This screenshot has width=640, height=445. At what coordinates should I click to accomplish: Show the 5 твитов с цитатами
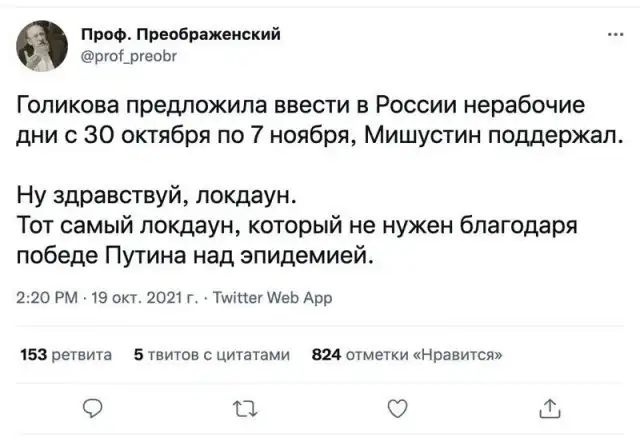click(x=212, y=353)
